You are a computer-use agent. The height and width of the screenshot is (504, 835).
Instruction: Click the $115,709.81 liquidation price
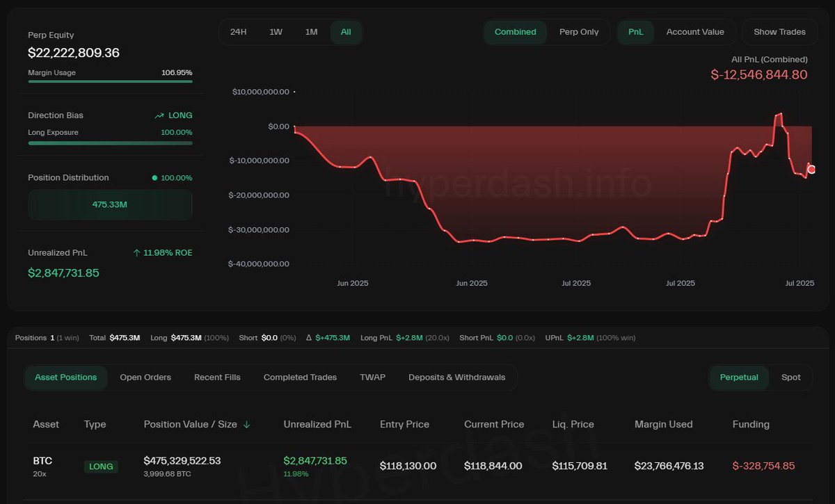[x=581, y=466]
